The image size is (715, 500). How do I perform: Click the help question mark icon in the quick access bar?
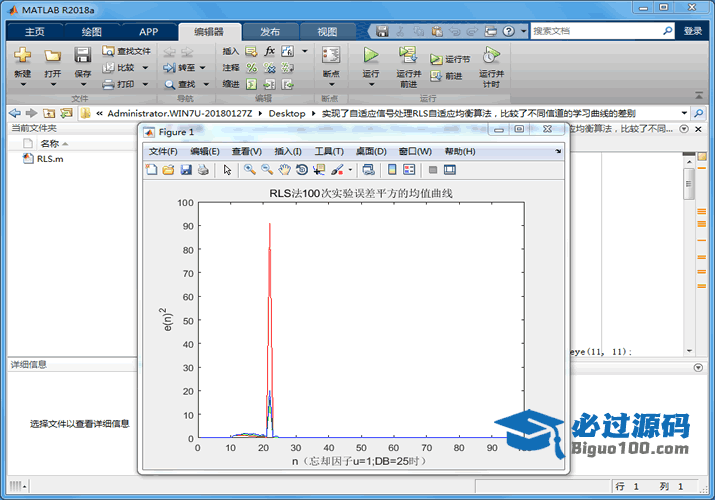click(508, 31)
